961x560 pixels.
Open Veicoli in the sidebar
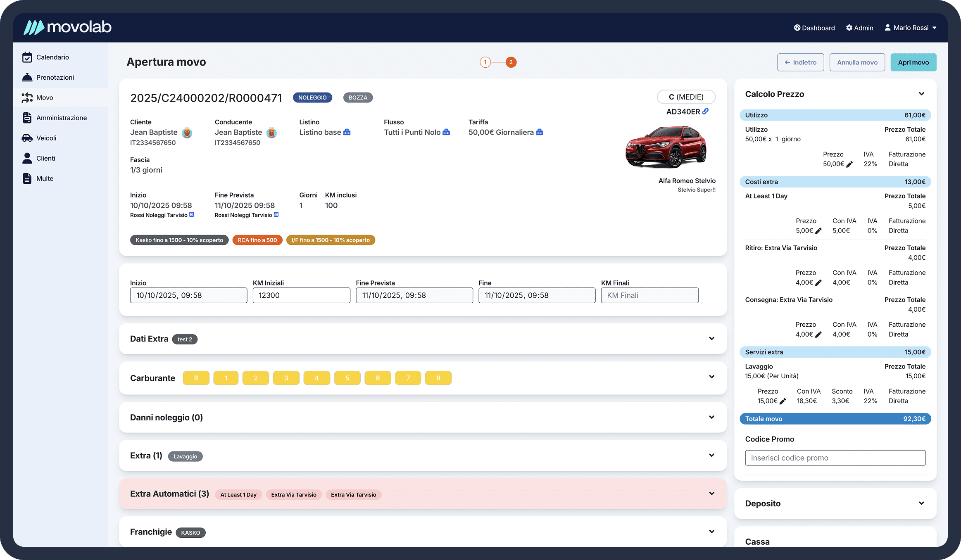[x=46, y=138]
